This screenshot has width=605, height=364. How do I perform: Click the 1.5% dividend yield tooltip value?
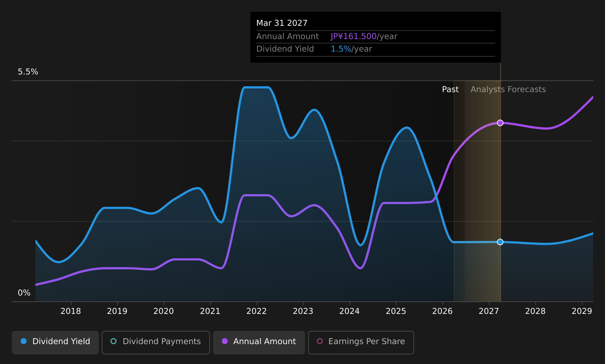pyautogui.click(x=341, y=49)
